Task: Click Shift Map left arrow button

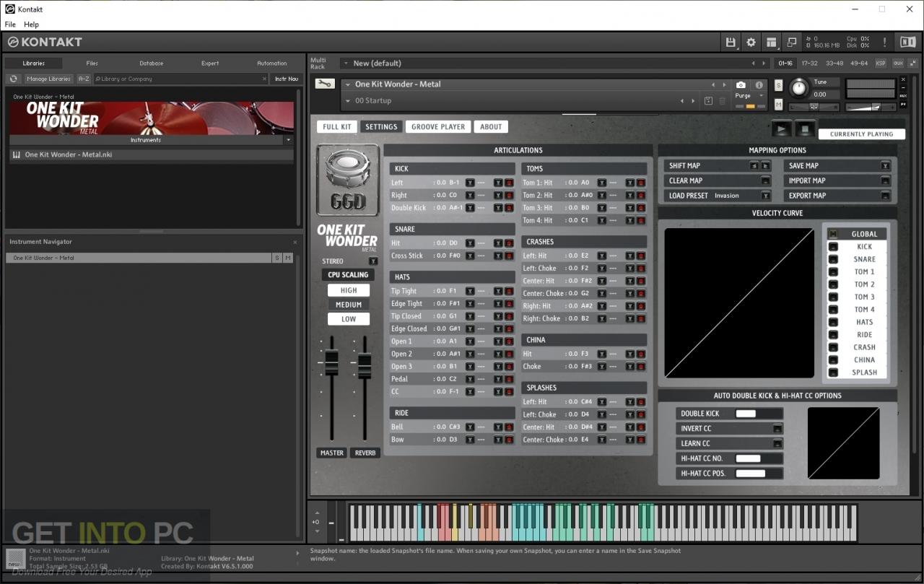Action: pyautogui.click(x=754, y=166)
